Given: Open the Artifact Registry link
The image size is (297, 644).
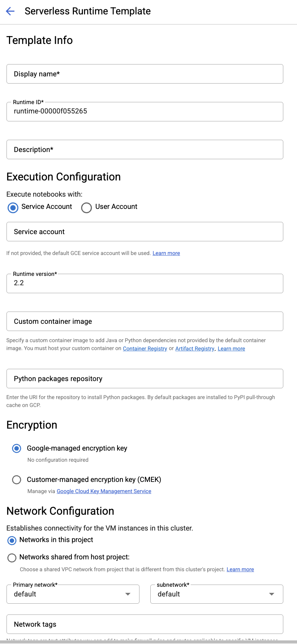Looking at the screenshot, I should tap(195, 349).
